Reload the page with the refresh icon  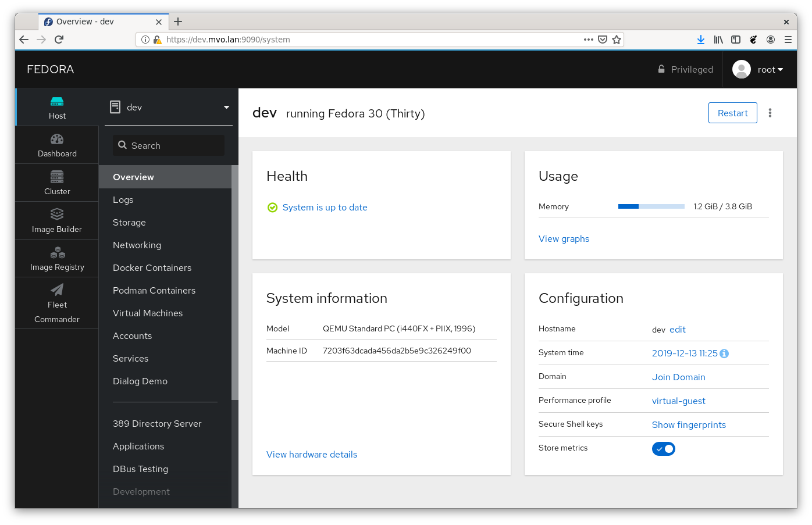pyautogui.click(x=59, y=40)
